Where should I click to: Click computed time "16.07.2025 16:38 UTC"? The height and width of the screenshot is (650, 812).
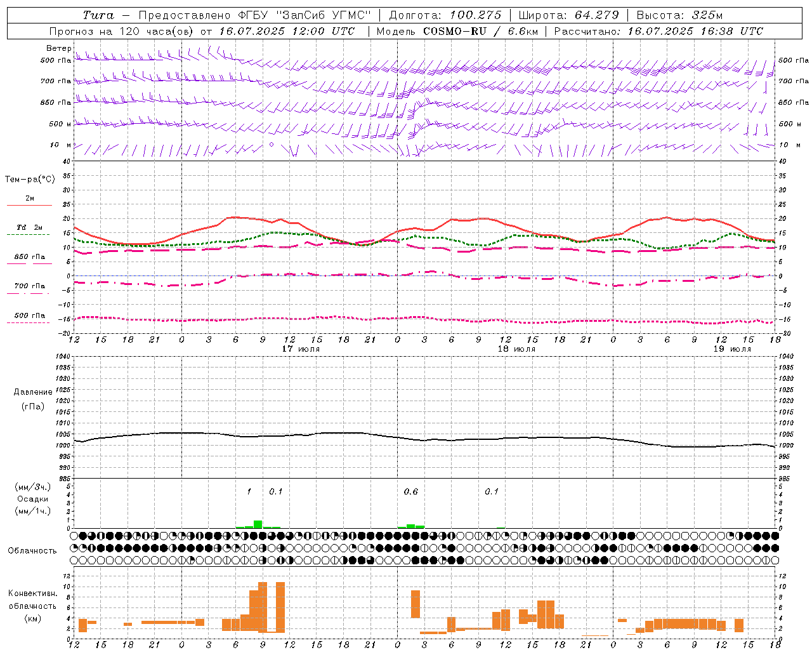point(695,31)
